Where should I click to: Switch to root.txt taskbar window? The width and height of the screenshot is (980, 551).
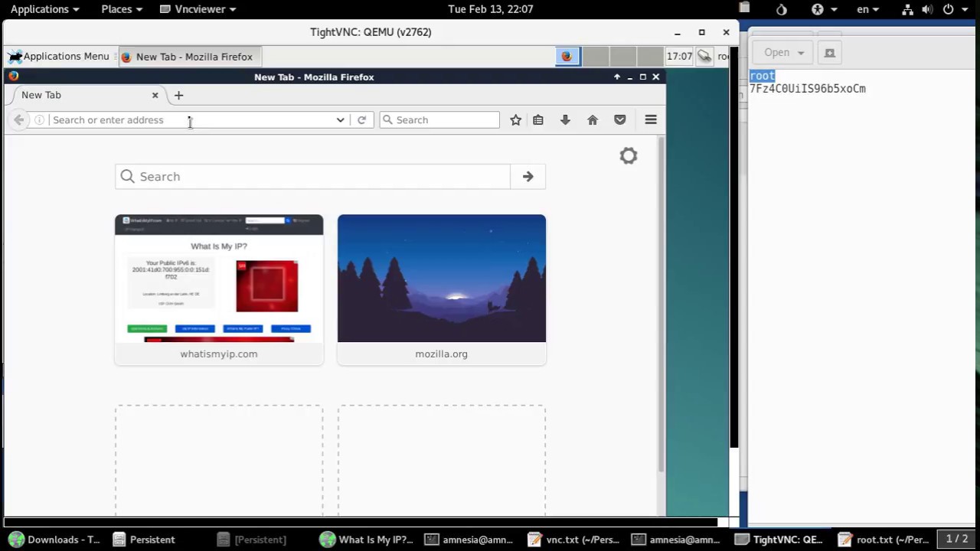(x=884, y=540)
